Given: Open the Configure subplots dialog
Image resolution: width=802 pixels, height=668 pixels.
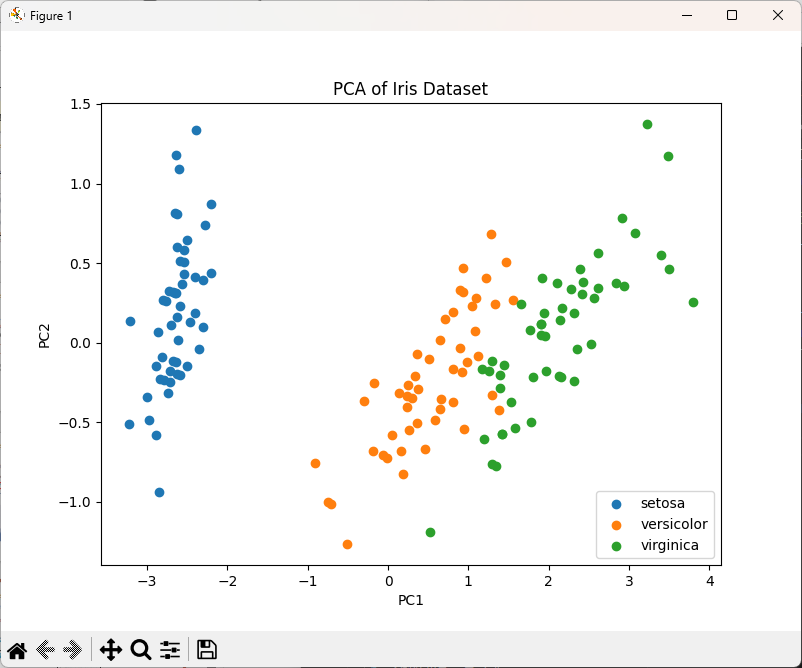Looking at the screenshot, I should pos(170,649).
